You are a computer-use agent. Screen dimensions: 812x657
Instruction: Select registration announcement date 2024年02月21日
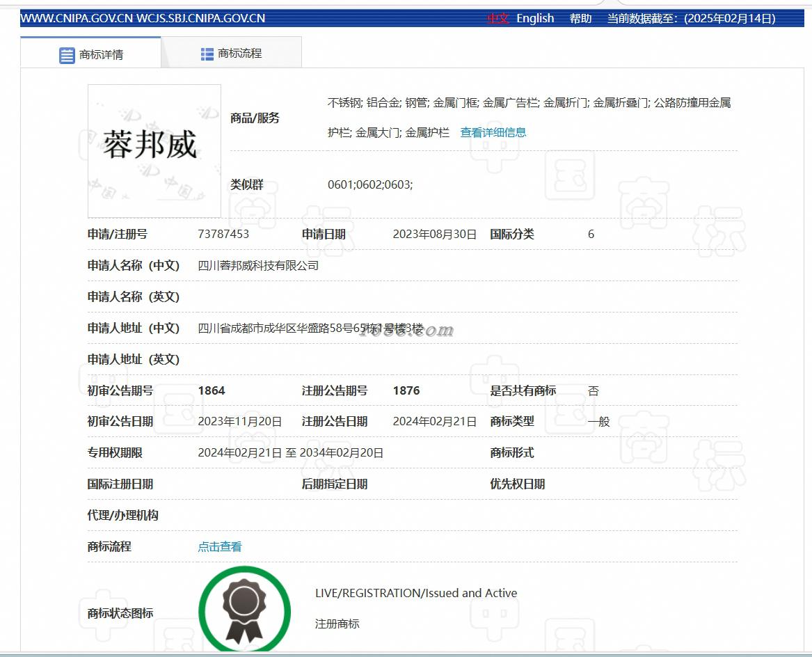[434, 422]
